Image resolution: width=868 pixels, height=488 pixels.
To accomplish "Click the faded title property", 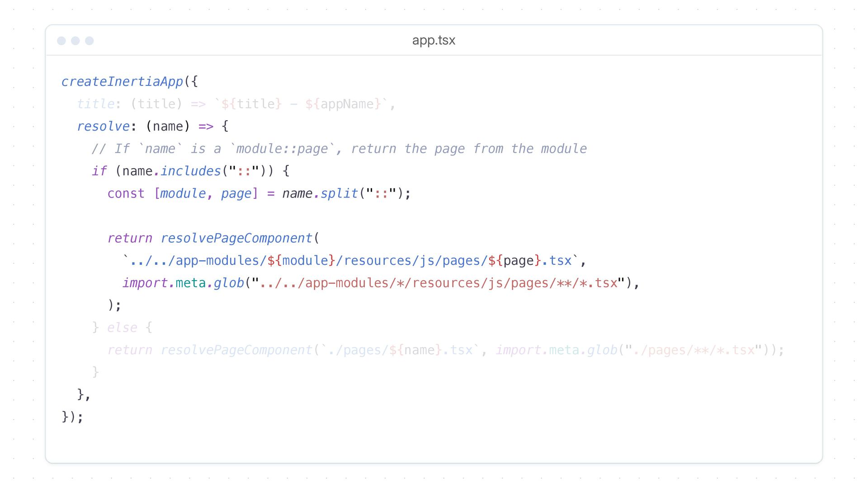I will 95,104.
